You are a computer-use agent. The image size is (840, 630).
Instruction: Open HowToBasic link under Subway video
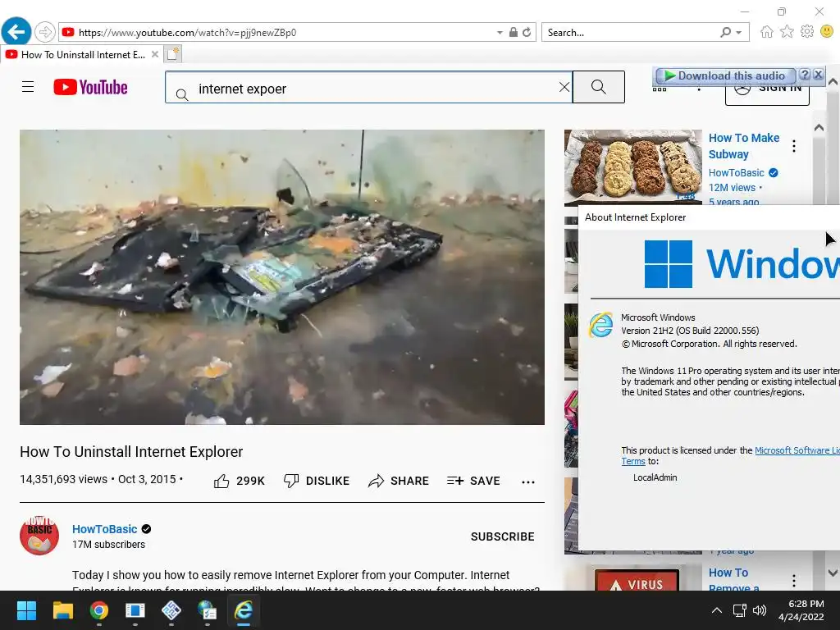[x=736, y=172]
